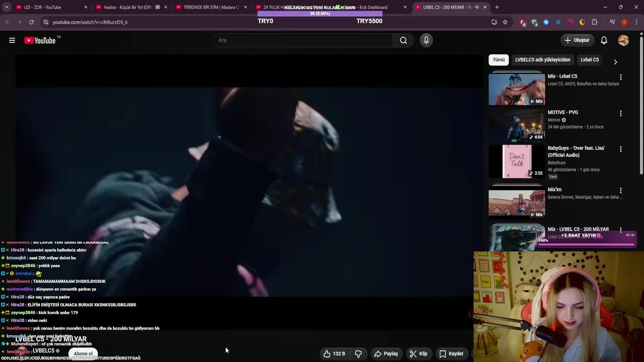Open the Mix - Lvbel C5 thumbnail

click(516, 89)
